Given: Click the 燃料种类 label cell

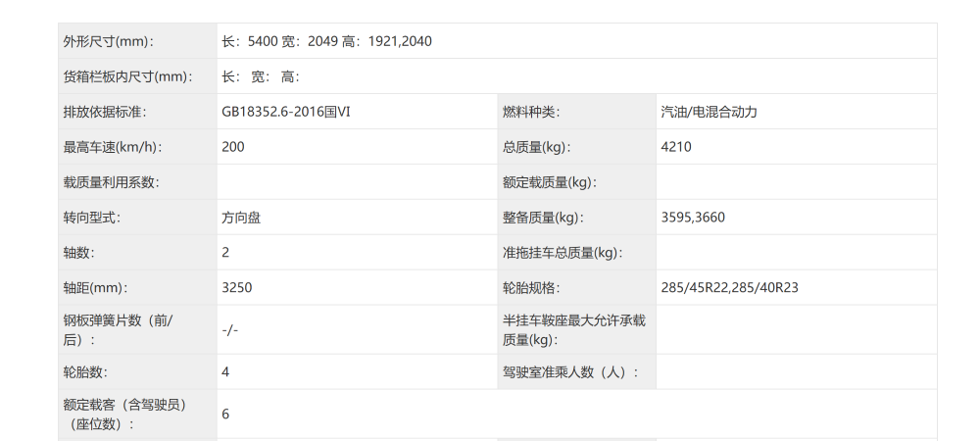Looking at the screenshot, I should 530,112.
